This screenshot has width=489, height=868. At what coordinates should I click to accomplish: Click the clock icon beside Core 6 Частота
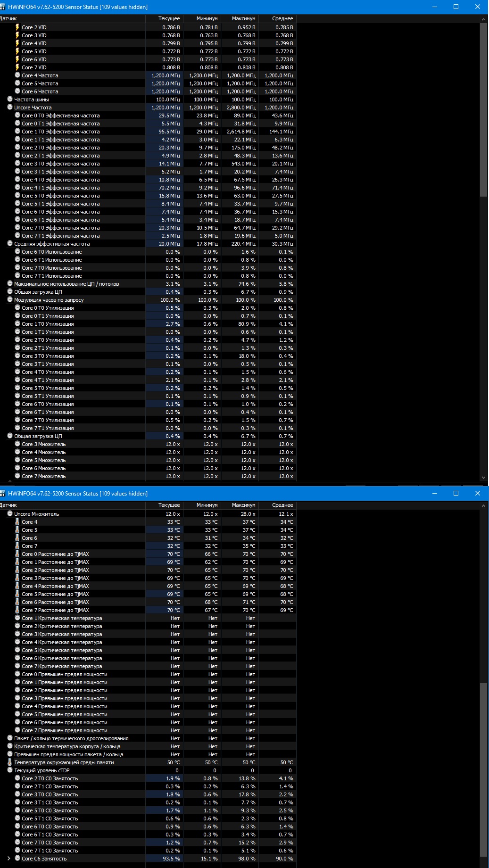click(x=17, y=91)
